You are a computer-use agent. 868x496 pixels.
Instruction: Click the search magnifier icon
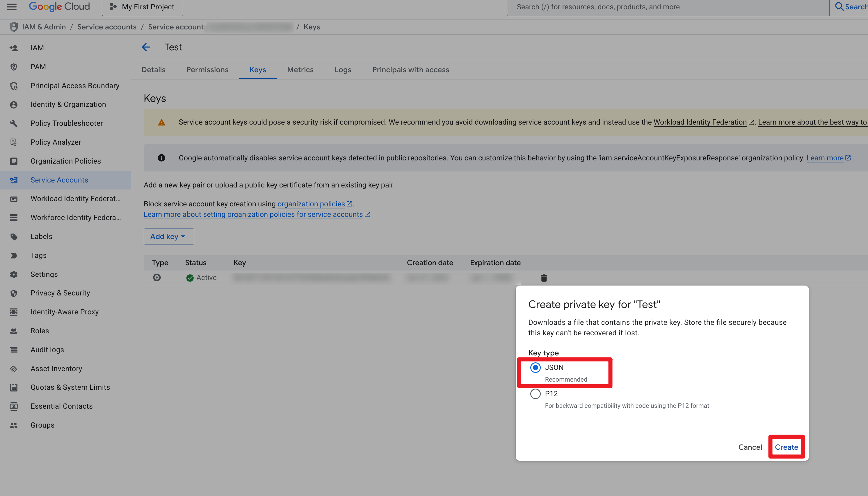click(839, 7)
